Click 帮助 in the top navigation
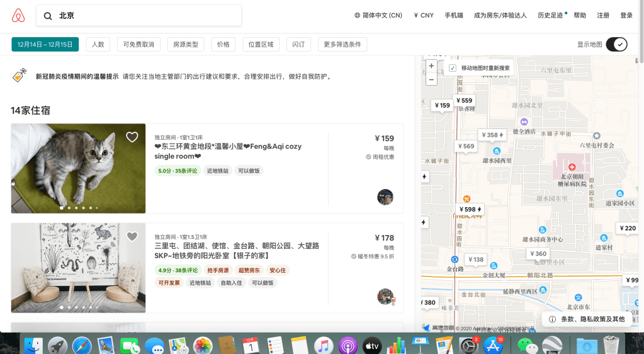This screenshot has width=644, height=354. pos(580,16)
